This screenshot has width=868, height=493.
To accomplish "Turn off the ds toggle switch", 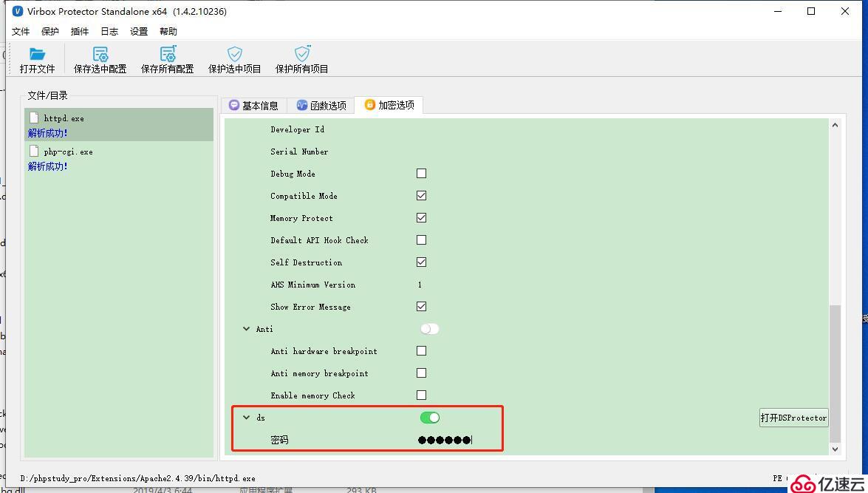I will pyautogui.click(x=430, y=418).
